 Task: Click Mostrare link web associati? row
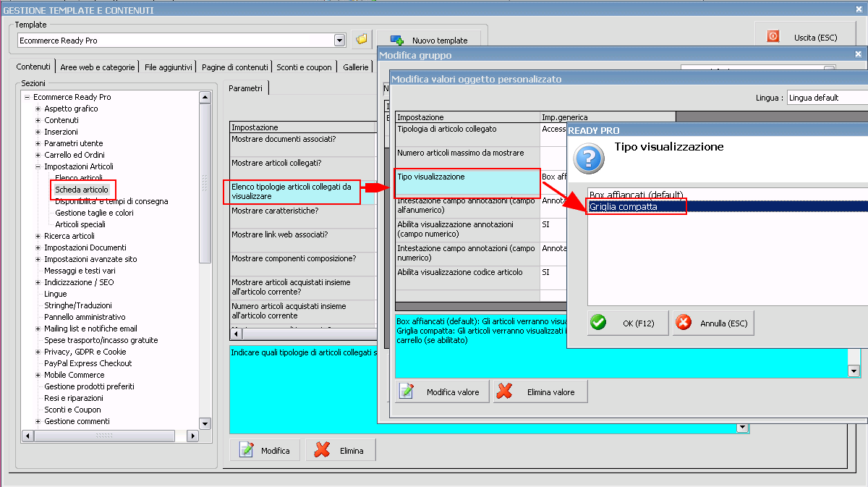[x=304, y=240]
